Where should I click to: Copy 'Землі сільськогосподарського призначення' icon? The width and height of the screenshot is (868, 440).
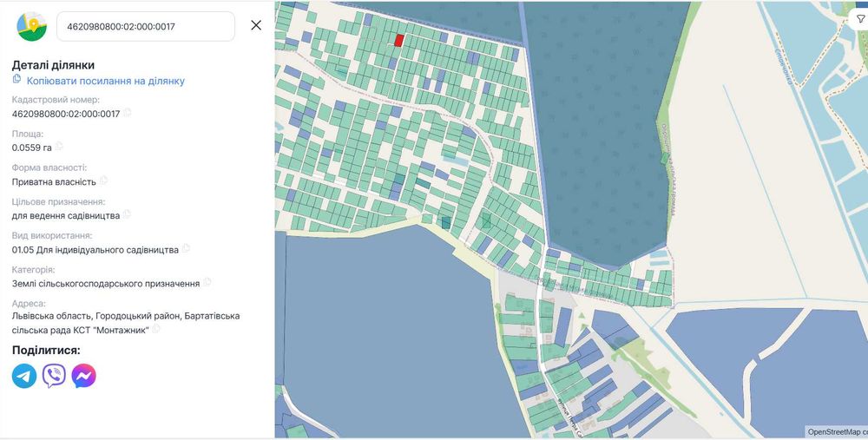point(207,282)
